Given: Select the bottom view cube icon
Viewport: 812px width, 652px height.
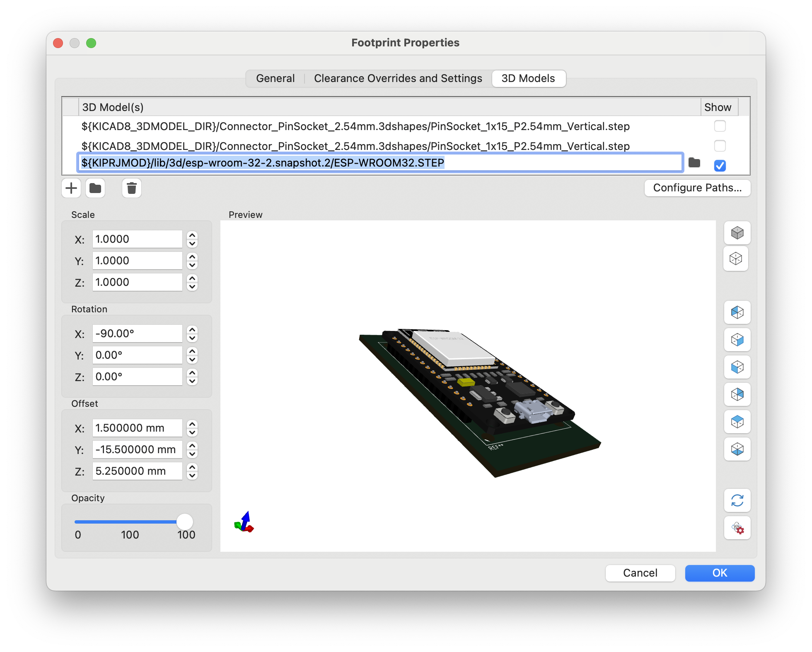Looking at the screenshot, I should tap(737, 449).
